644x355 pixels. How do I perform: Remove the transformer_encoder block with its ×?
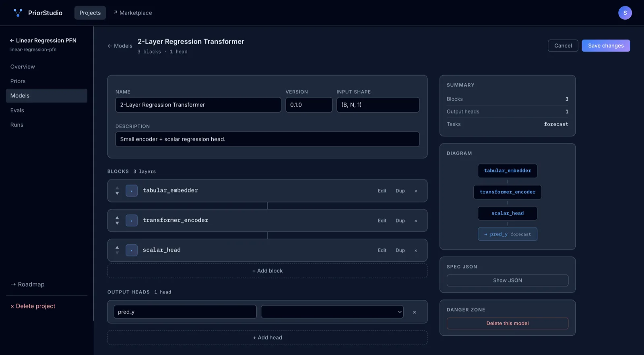416,221
